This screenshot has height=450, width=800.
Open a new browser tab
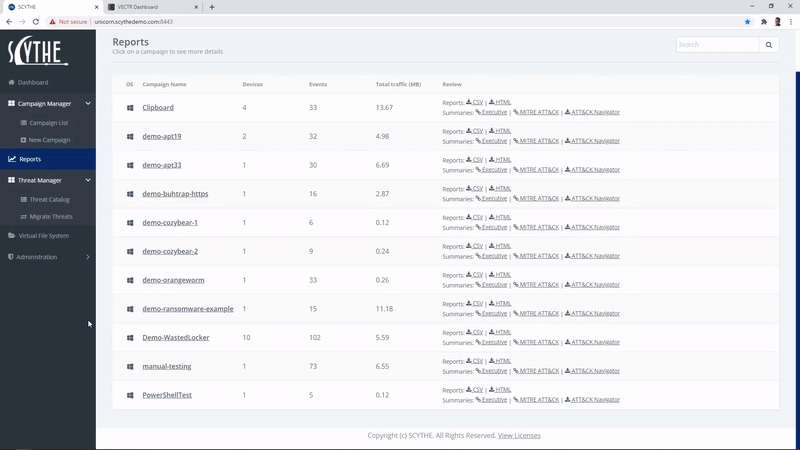tap(212, 7)
